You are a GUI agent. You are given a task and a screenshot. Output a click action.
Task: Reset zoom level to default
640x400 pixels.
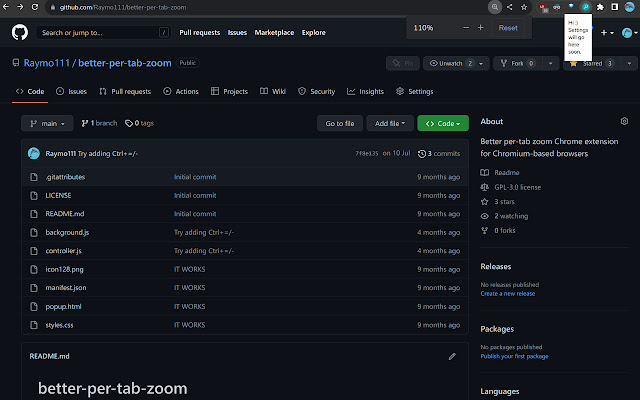tap(508, 28)
